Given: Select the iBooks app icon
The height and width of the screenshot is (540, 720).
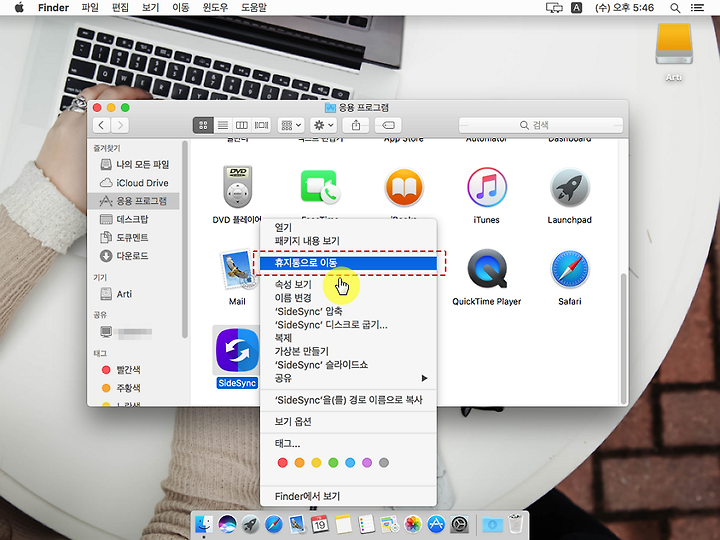Looking at the screenshot, I should click(404, 187).
